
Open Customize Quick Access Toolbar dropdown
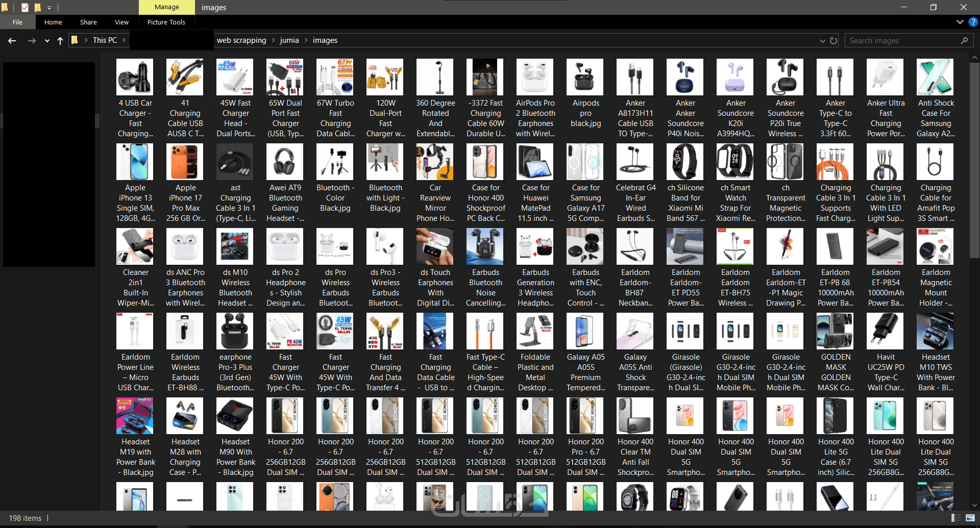[x=50, y=8]
